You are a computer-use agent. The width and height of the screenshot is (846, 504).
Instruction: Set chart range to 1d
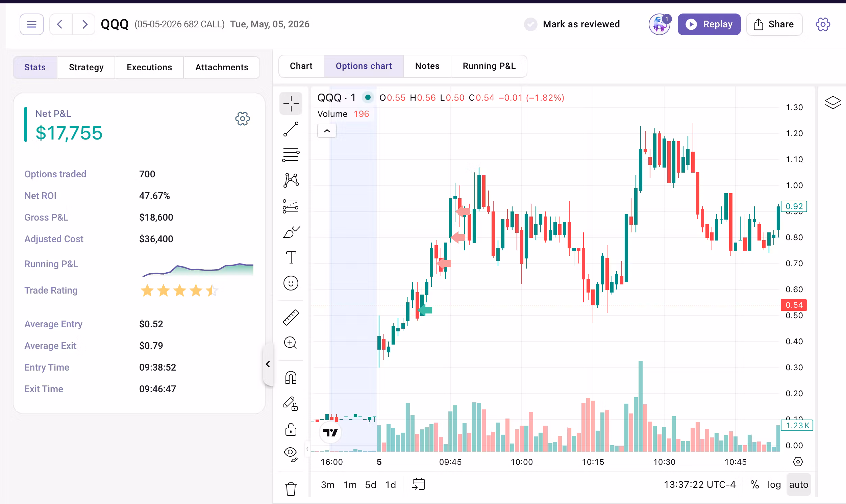[391, 485]
